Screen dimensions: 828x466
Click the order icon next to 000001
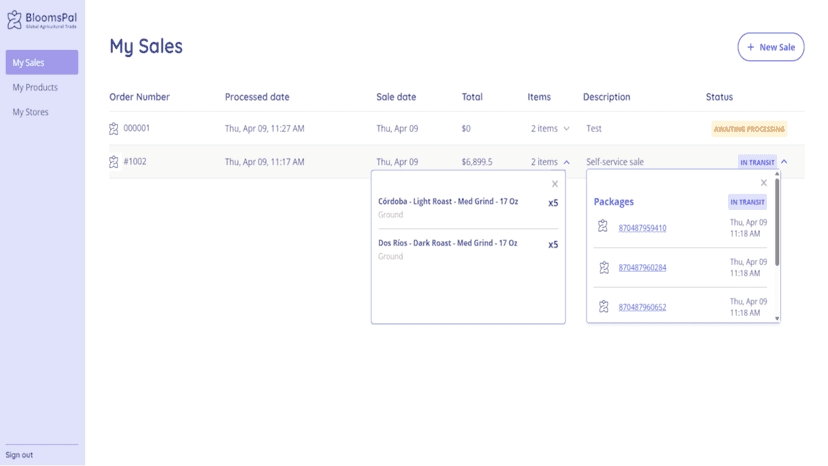114,128
